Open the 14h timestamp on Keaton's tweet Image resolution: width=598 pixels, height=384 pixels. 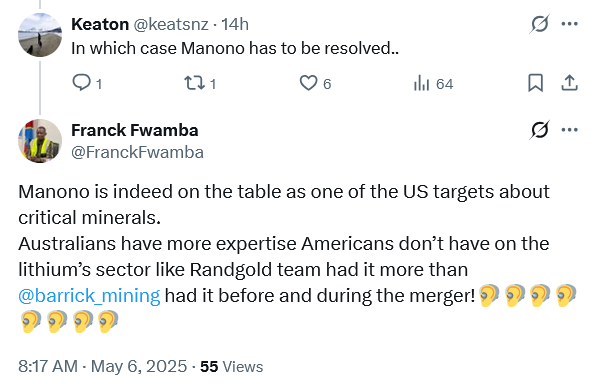[235, 24]
